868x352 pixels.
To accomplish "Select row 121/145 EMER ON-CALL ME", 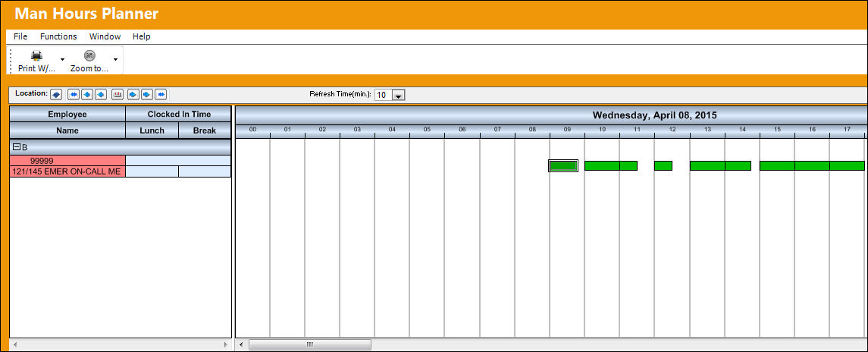I will (67, 172).
